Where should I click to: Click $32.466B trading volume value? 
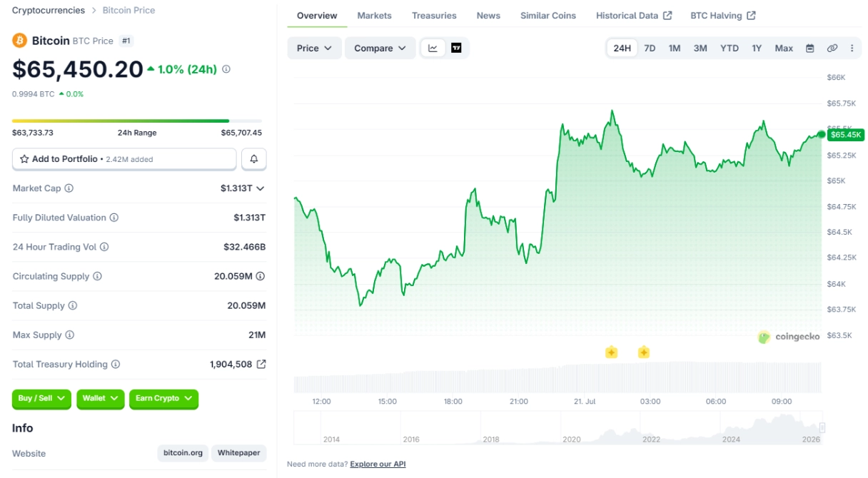tap(244, 247)
